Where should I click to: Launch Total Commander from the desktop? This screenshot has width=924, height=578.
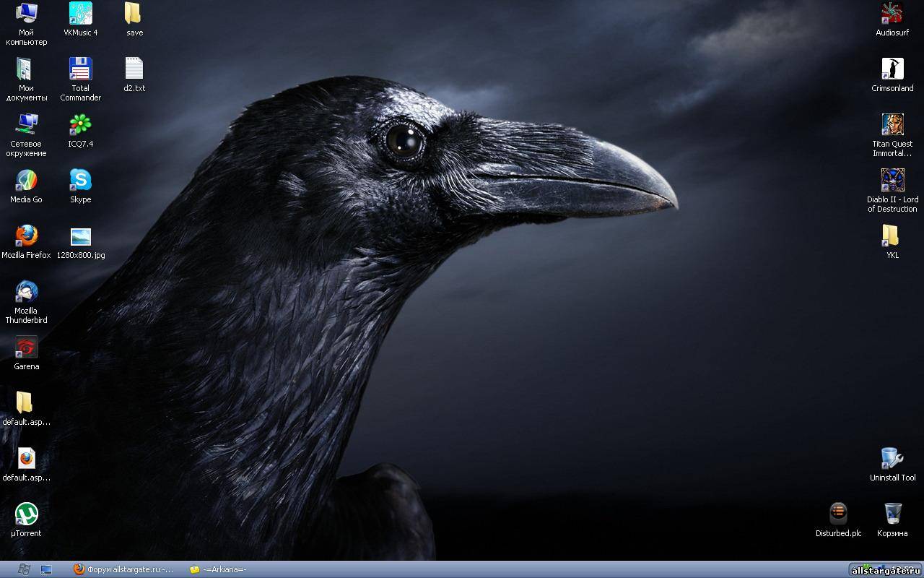tap(80, 69)
